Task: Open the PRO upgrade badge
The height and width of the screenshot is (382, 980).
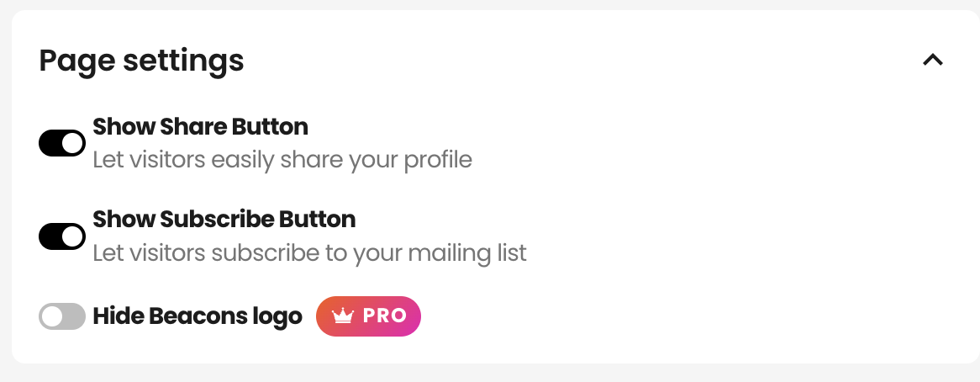Action: click(368, 316)
